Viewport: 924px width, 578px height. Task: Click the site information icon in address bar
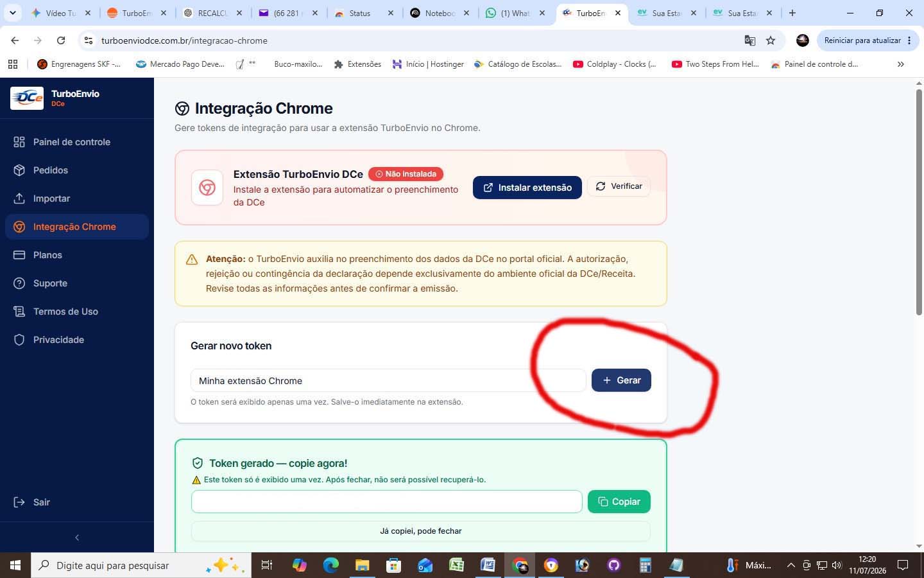[x=89, y=40]
